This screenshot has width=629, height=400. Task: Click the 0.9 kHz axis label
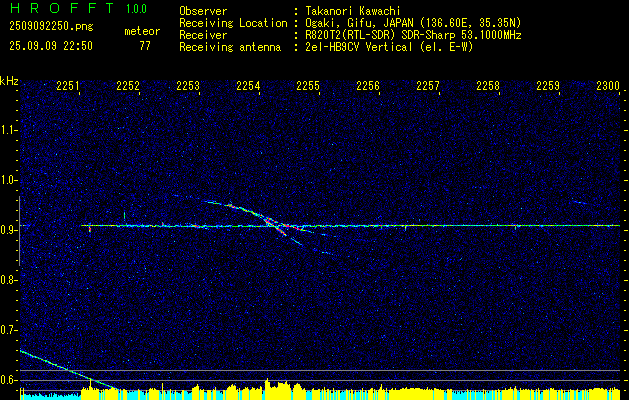(x=9, y=230)
